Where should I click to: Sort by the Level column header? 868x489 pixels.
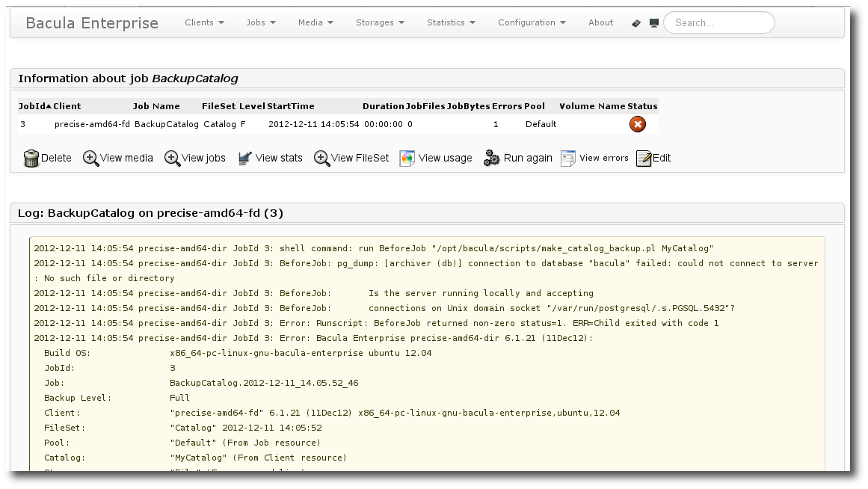[252, 106]
